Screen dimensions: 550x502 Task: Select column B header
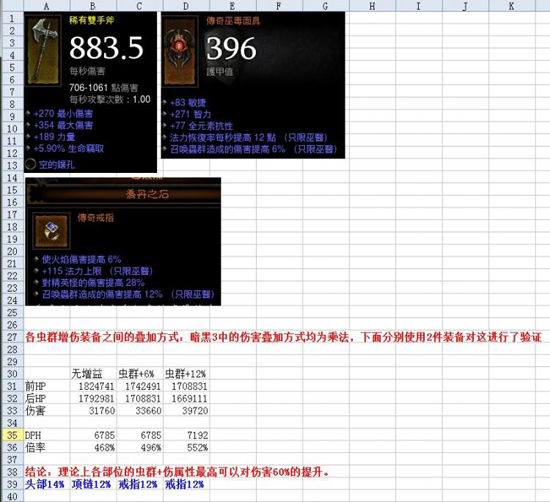click(93, 6)
